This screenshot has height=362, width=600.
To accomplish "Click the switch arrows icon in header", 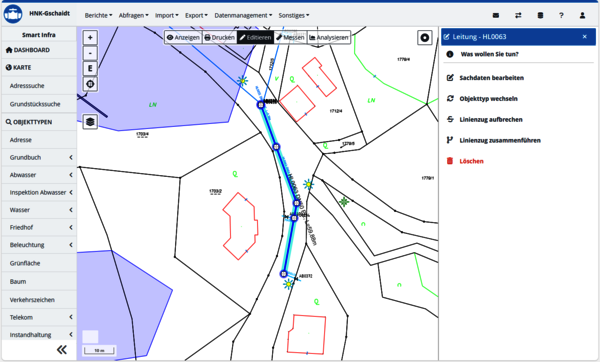I will [518, 15].
